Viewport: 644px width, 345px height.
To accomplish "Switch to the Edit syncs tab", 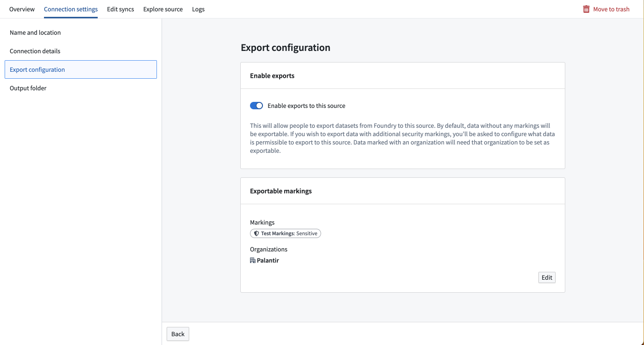I will tap(120, 9).
